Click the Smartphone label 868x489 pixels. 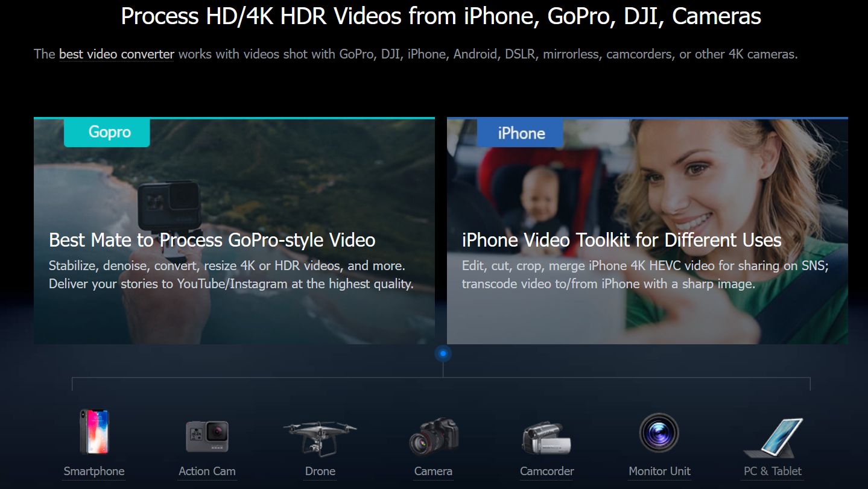(94, 472)
